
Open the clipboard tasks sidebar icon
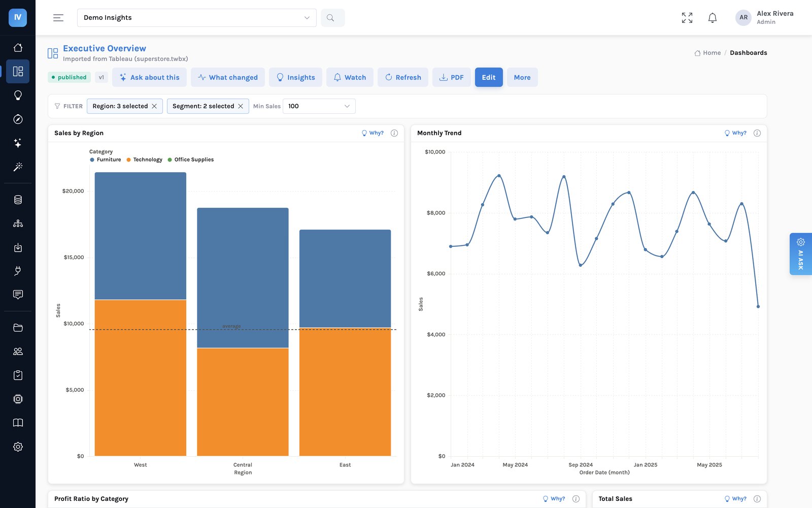[18, 375]
